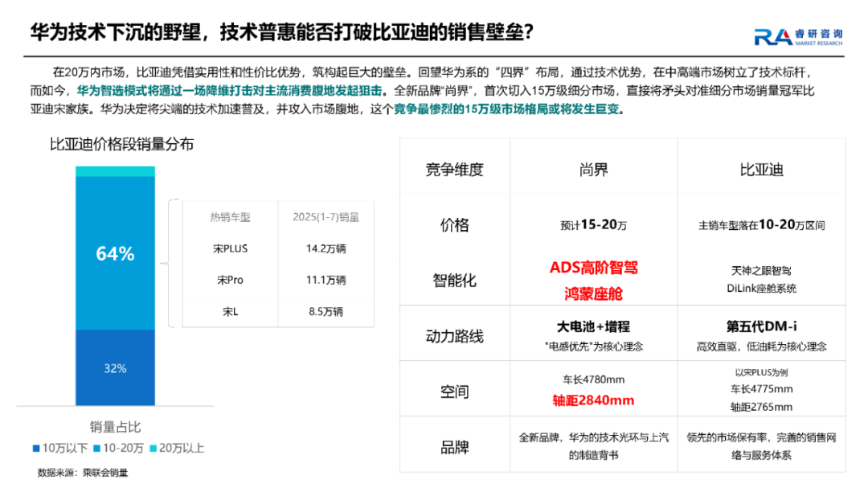Click the 10-20万 legend label
This screenshot has width=868, height=488.
coord(124,448)
